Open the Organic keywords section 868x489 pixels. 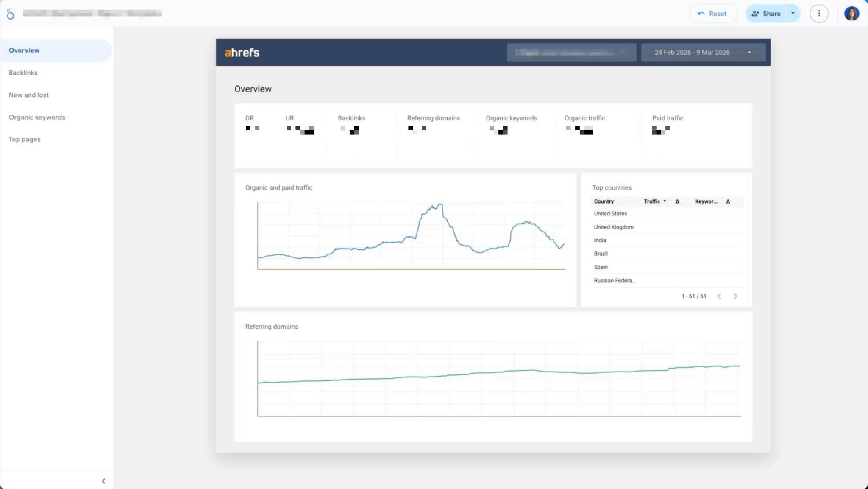point(36,117)
